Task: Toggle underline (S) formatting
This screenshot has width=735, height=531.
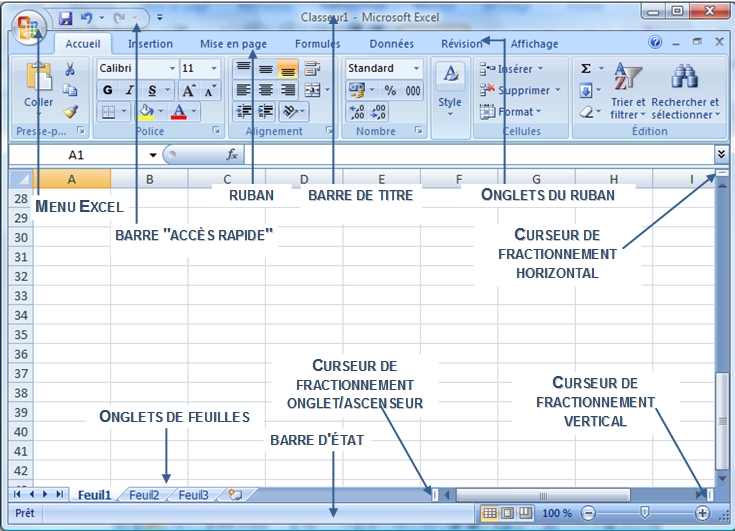Action: click(x=152, y=90)
